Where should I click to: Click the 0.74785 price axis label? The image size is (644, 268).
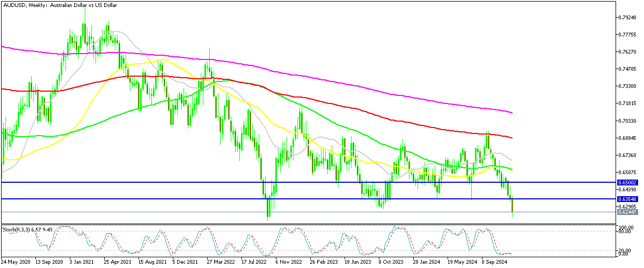point(627,69)
